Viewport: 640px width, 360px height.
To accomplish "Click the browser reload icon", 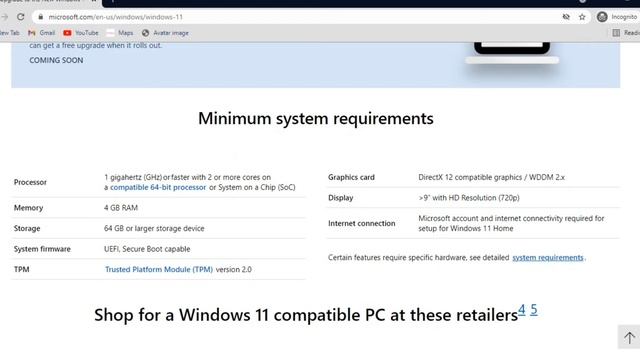I will tap(21, 17).
